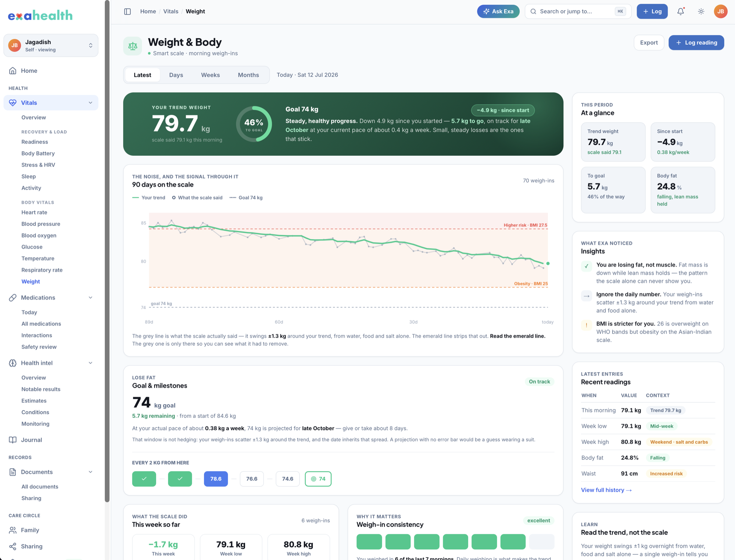Viewport: 735px width, 560px height.
Task: Select the 78.6 milestone chip
Action: coord(216,479)
